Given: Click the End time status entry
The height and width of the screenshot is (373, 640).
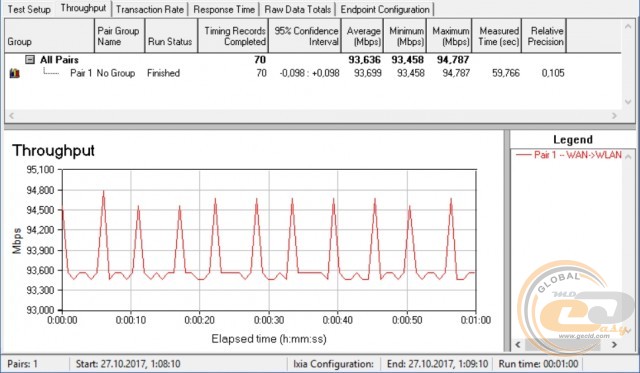Looking at the screenshot, I should pos(437,364).
